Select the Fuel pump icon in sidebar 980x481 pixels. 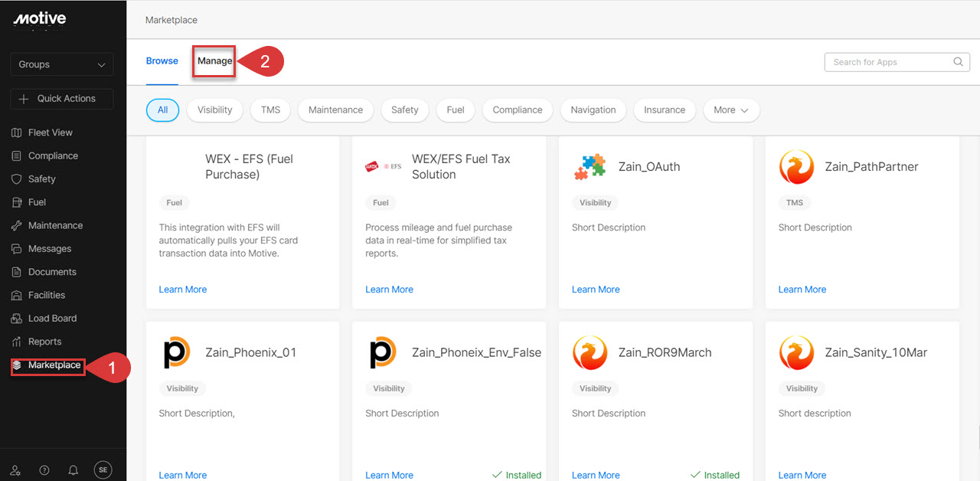pyautogui.click(x=17, y=202)
